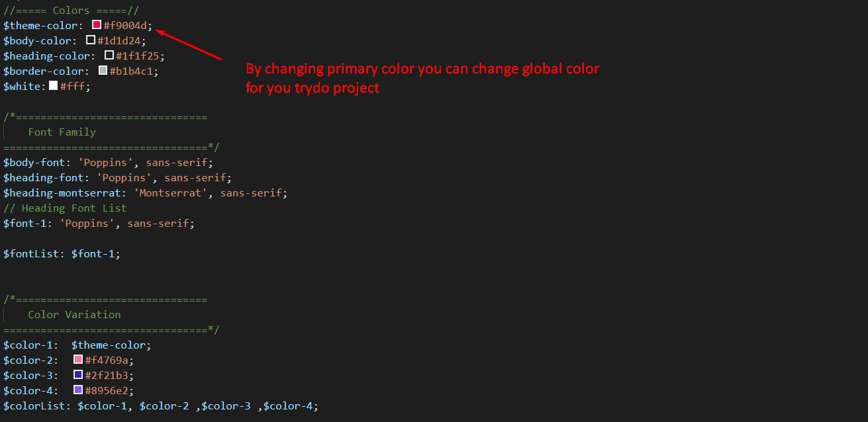This screenshot has height=422, width=868.
Task: Open the #1d1d24 body-color swatch picker
Action: [x=91, y=40]
